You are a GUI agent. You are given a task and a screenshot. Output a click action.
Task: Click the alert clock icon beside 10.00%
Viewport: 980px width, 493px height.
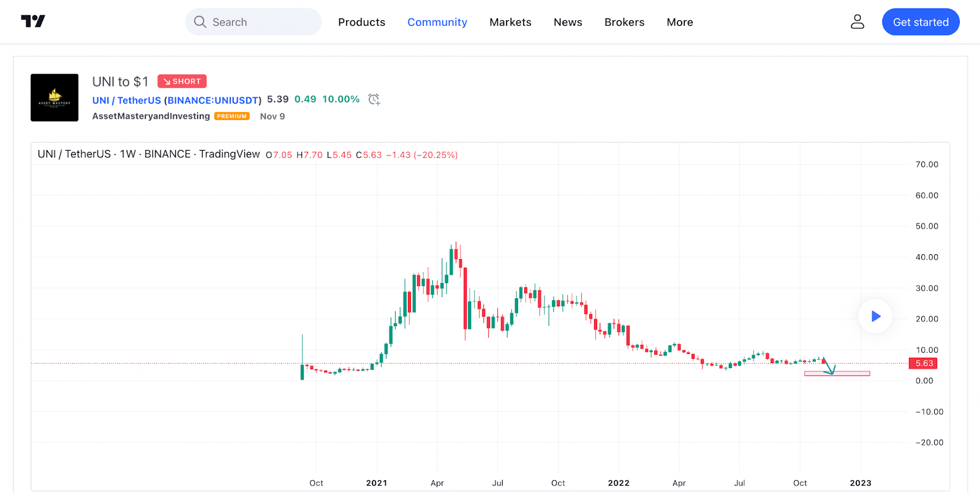[374, 99]
